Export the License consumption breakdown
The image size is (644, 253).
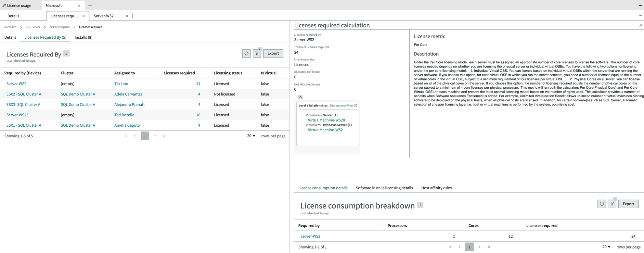point(628,204)
